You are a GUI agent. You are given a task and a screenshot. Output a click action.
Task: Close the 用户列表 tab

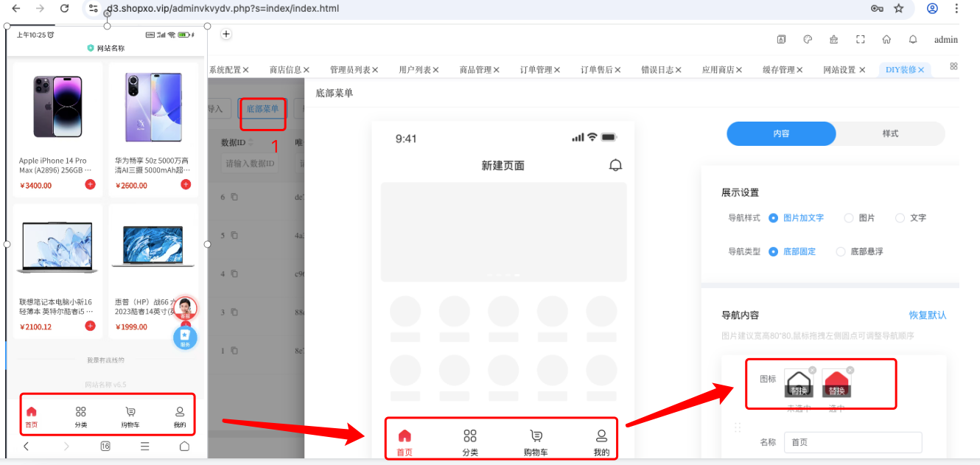tap(435, 70)
